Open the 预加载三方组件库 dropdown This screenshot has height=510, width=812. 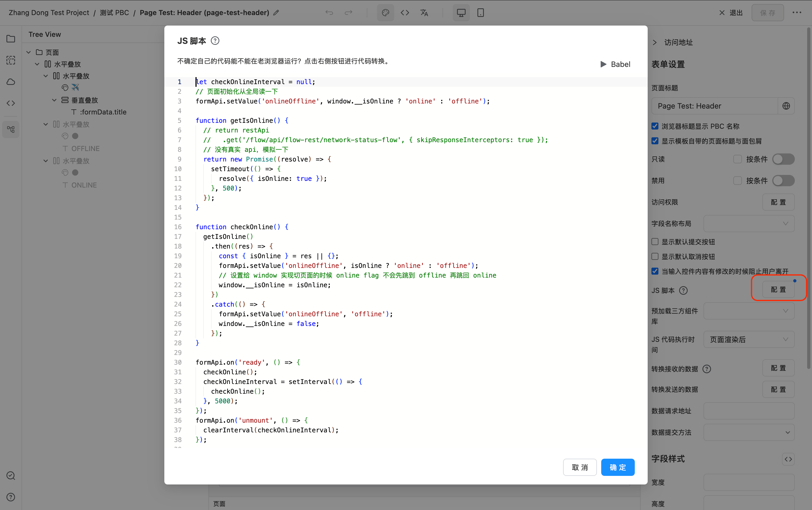click(x=749, y=311)
